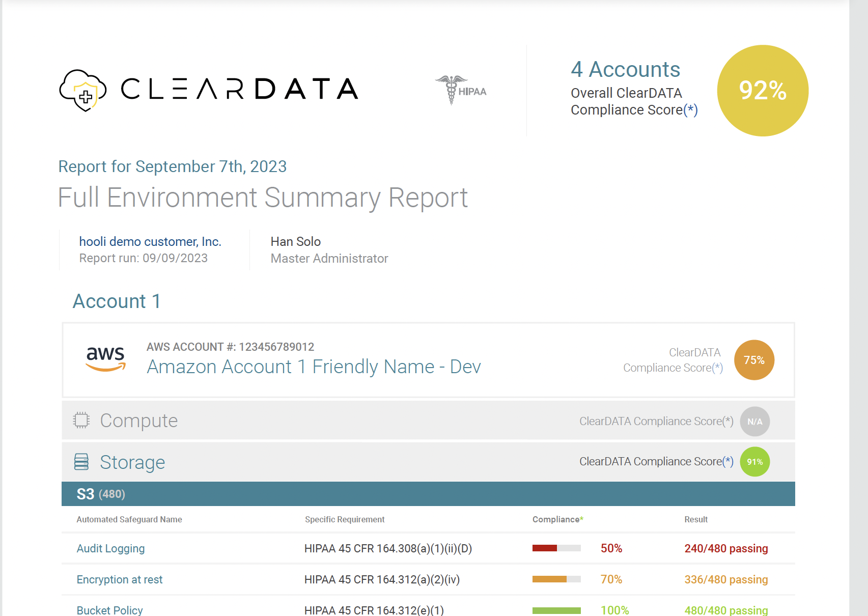Click the Bucket Policy 100% progress bar
The height and width of the screenshot is (616, 868).
click(x=556, y=610)
